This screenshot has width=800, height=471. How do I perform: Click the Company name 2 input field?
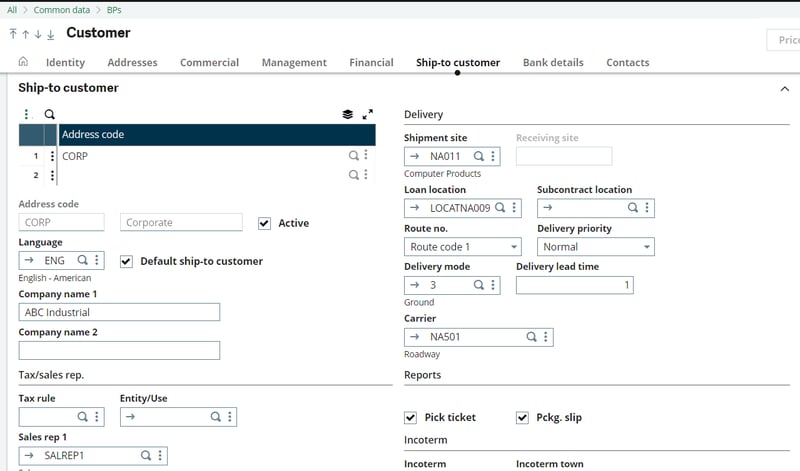119,350
